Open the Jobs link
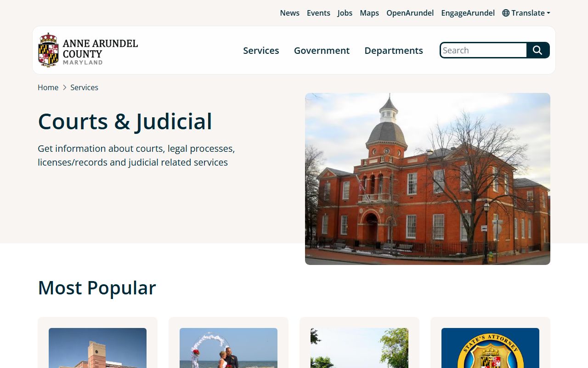This screenshot has width=588, height=368. pos(345,13)
